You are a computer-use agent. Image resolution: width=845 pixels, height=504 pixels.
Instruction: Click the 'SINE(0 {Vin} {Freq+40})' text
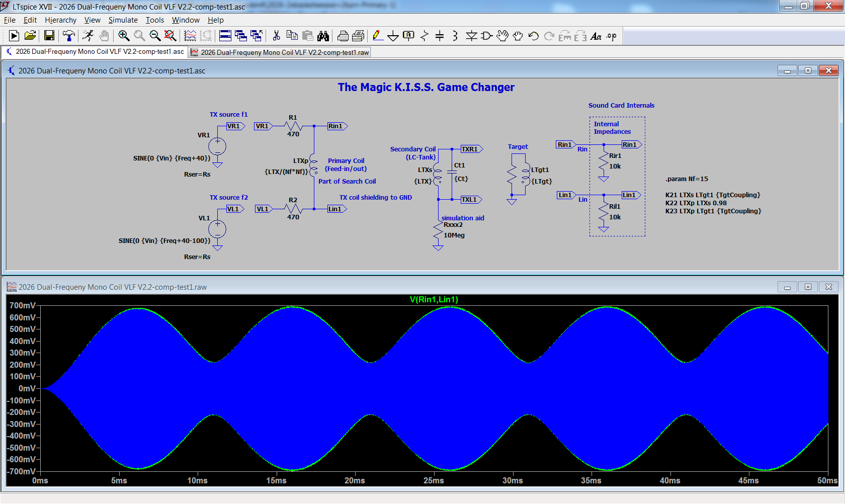[172, 158]
